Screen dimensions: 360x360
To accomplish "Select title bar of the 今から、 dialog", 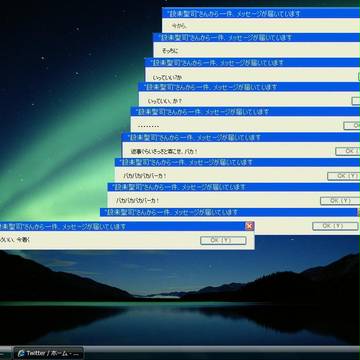I will coord(261,13).
